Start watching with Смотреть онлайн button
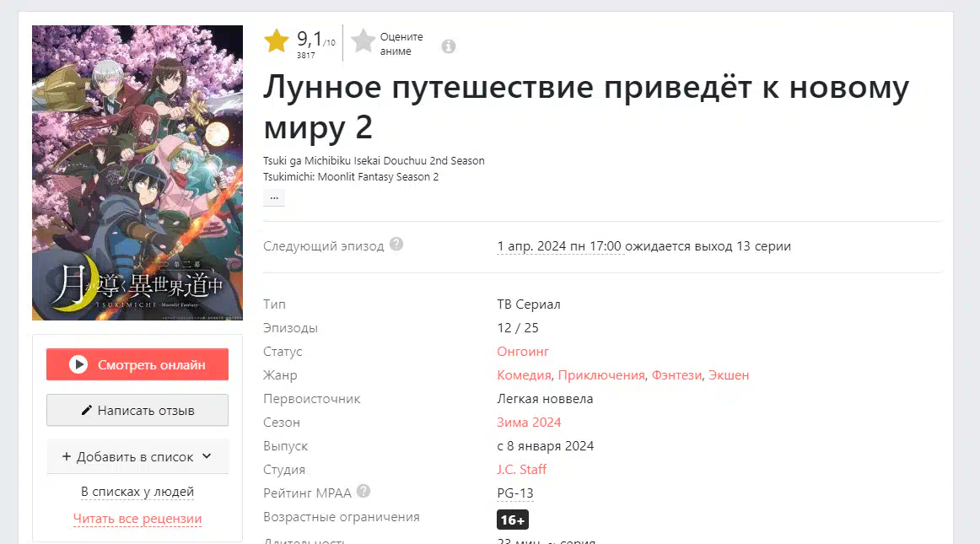980x544 pixels. pos(137,364)
